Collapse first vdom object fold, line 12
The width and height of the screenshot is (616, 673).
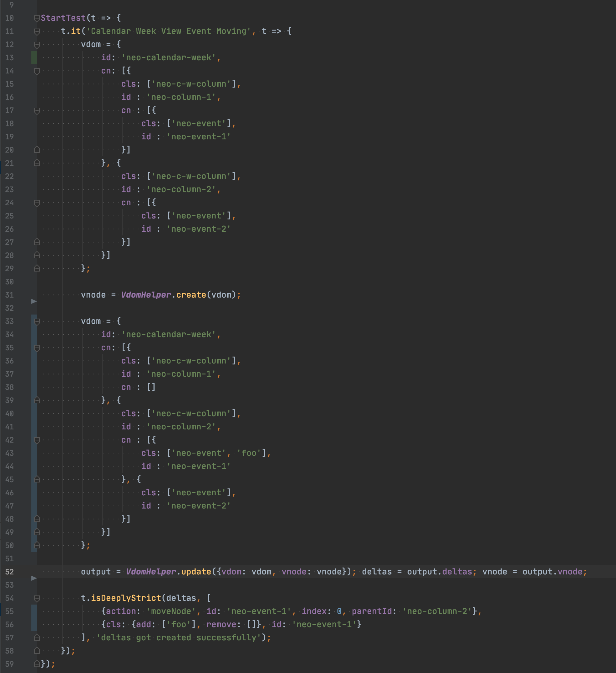[37, 44]
